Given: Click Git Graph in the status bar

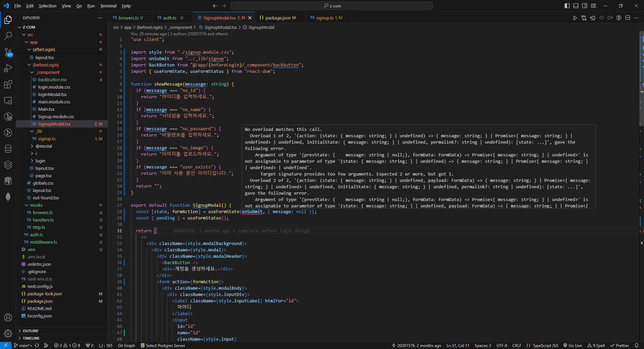Looking at the screenshot, I should (126, 345).
